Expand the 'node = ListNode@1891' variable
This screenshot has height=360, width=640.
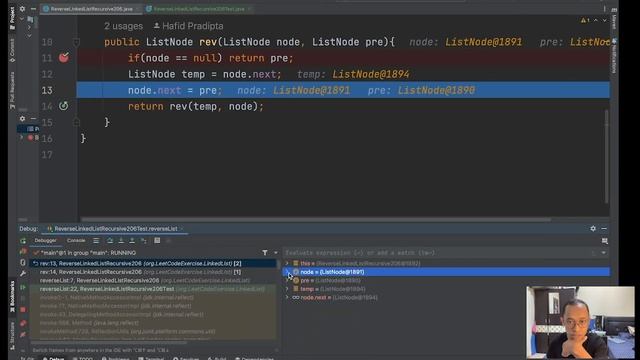[x=287, y=272]
